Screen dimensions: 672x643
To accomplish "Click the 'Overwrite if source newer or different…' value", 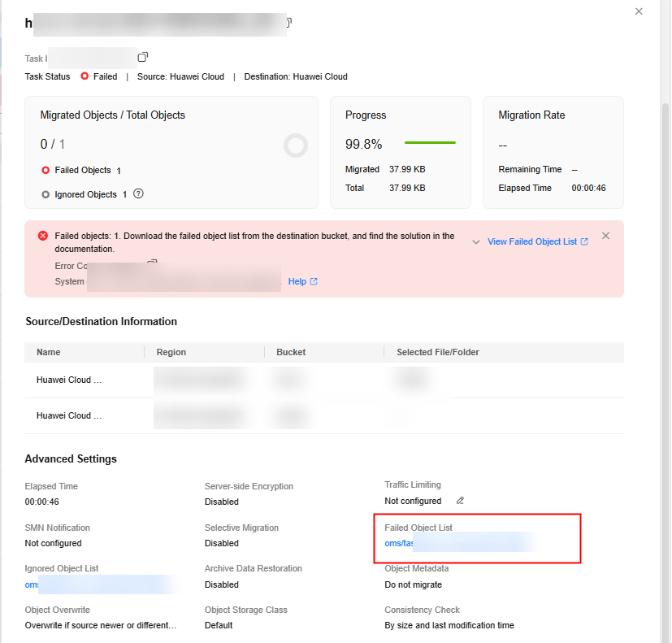I will [101, 625].
